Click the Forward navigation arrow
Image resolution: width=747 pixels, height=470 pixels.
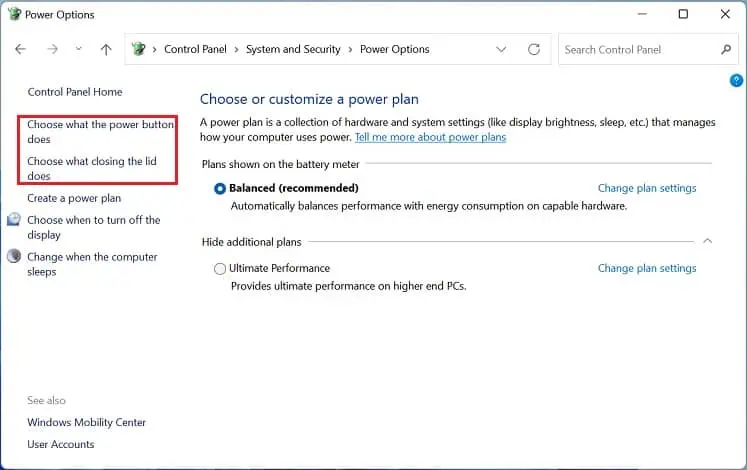(53, 49)
